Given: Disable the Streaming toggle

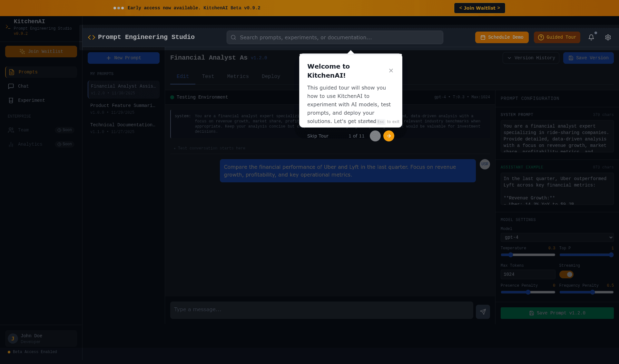Looking at the screenshot, I should pyautogui.click(x=566, y=274).
